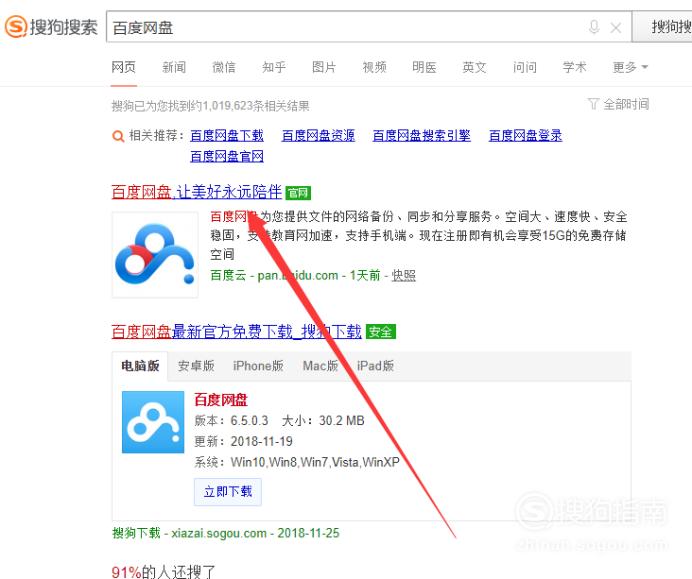
Task: Clear the search box with X icon
Action: (x=616, y=28)
